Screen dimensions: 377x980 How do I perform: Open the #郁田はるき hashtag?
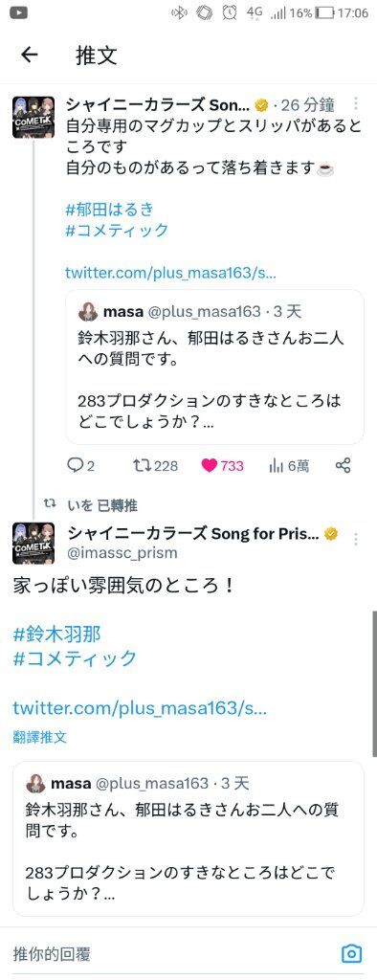[x=109, y=208]
